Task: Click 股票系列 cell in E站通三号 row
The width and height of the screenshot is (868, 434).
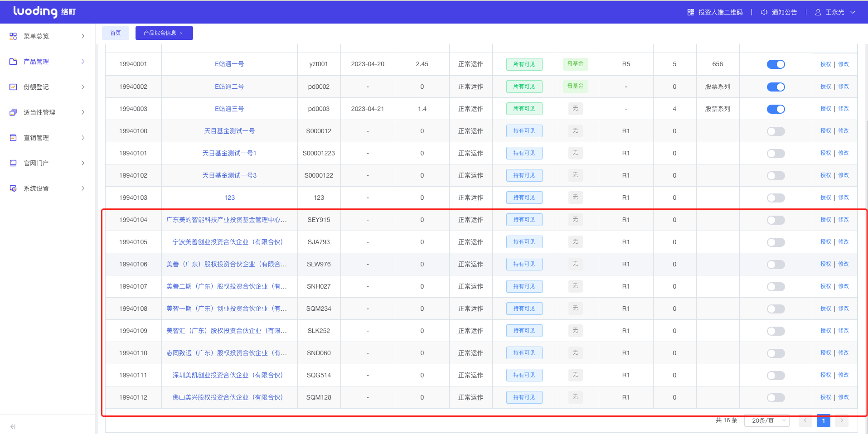Action: (x=718, y=109)
